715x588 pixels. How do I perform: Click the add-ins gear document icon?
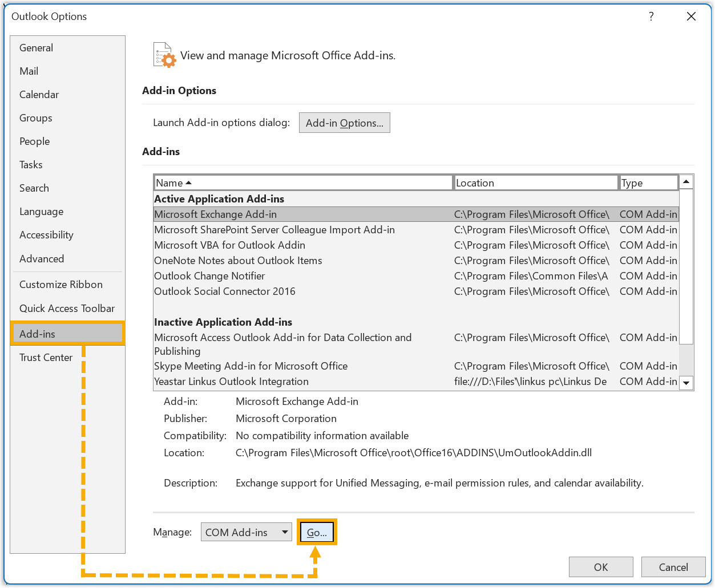[164, 55]
